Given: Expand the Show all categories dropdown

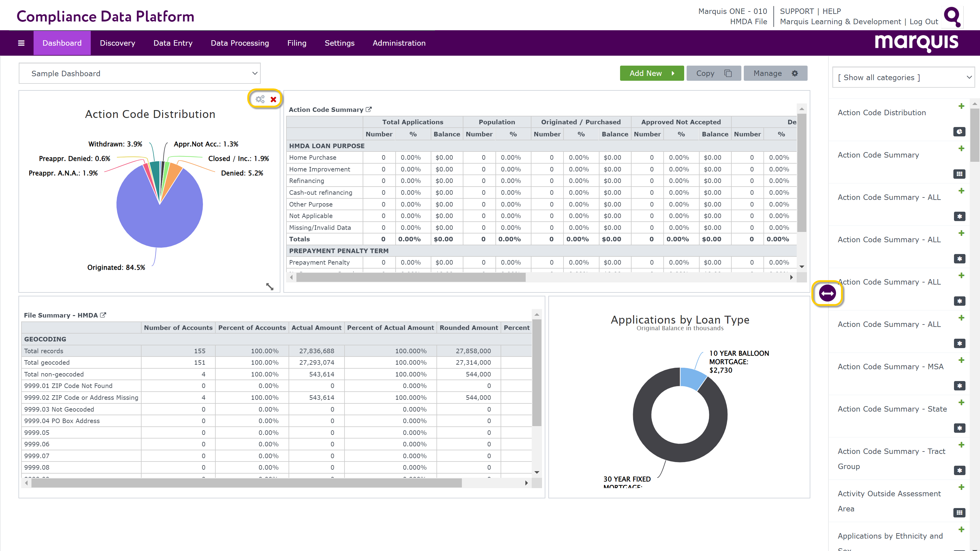Looking at the screenshot, I should point(903,78).
